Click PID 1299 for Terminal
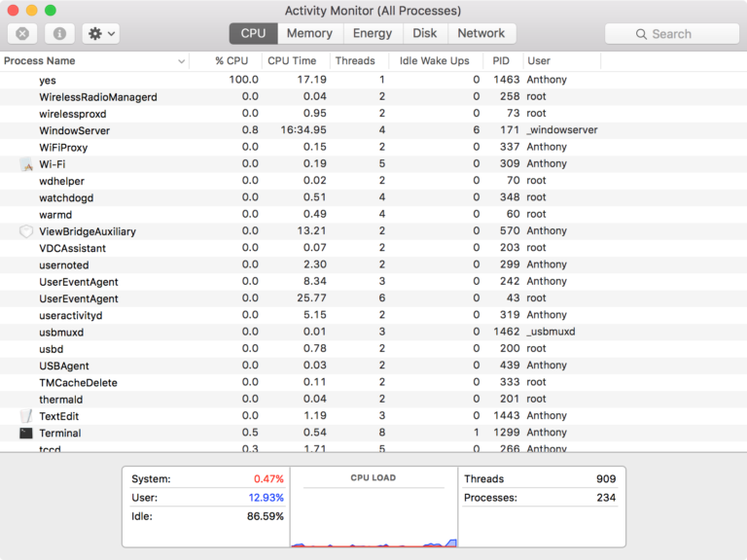Screen dimensions: 747x560 [x=507, y=433]
